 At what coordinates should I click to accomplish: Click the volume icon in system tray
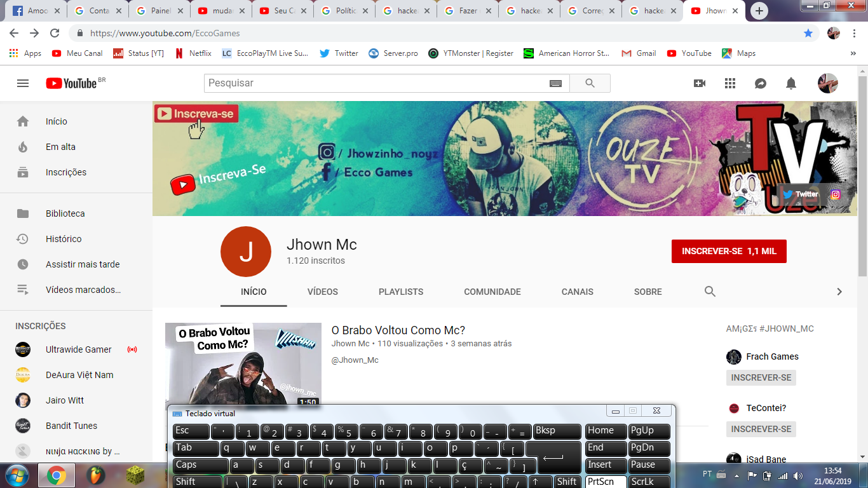tap(797, 475)
